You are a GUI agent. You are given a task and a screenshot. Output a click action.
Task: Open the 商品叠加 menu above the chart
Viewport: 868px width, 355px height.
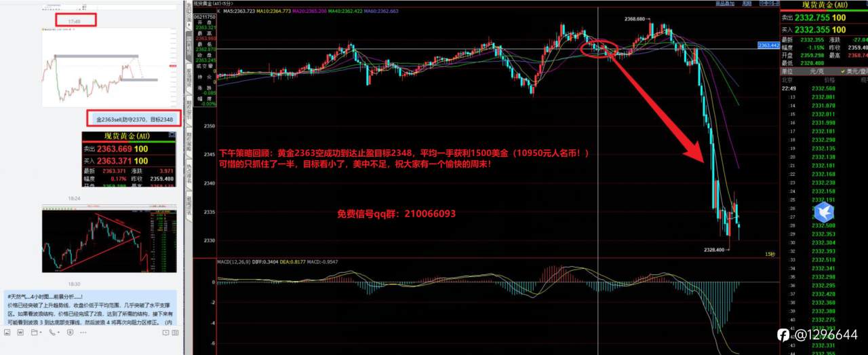[726, 3]
